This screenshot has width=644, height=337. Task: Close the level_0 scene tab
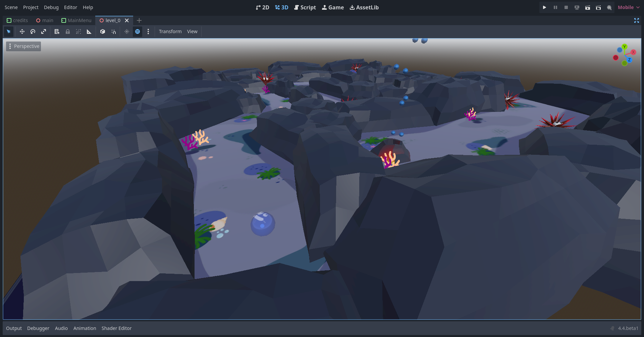127,20
